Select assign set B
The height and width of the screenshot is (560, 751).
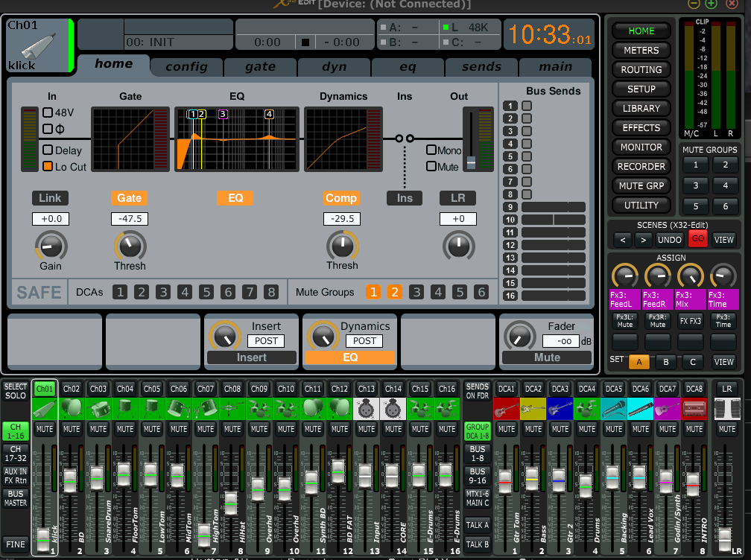[666, 362]
